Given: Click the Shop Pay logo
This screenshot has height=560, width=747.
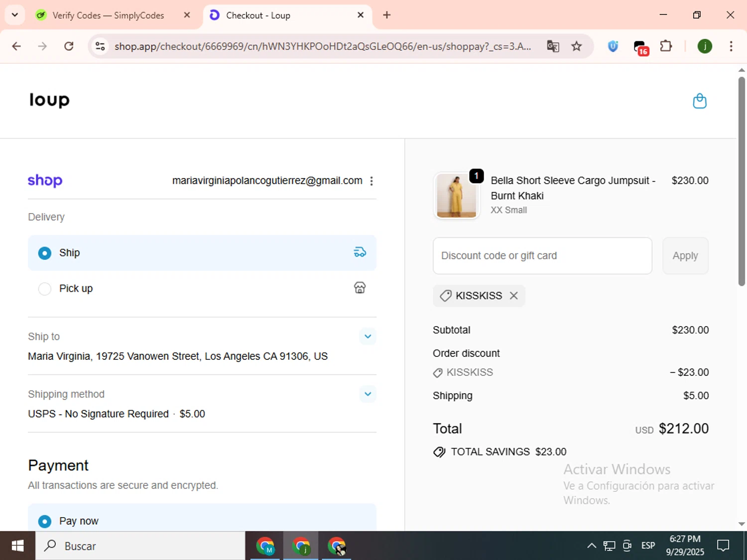Looking at the screenshot, I should (x=45, y=181).
